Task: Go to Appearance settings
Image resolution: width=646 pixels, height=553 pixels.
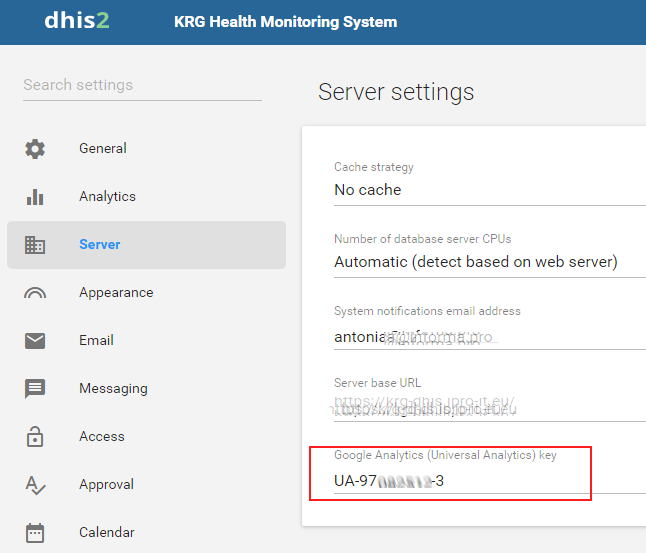Action: [x=116, y=293]
